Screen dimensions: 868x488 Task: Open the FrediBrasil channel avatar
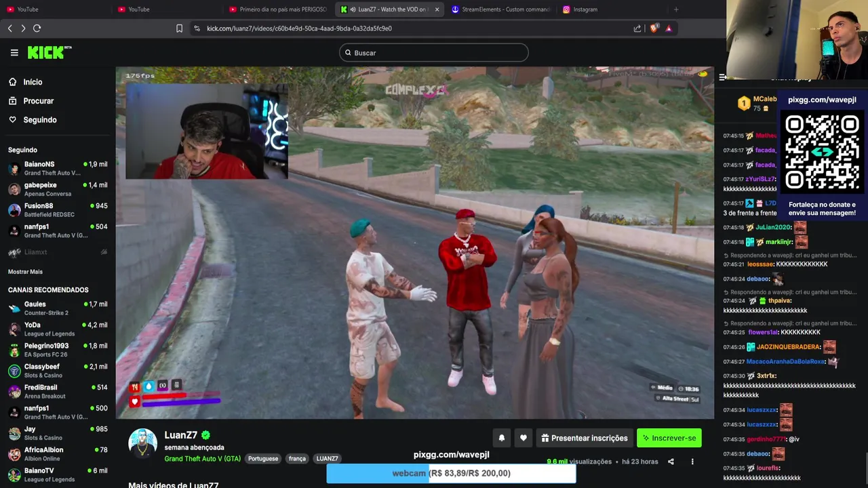click(x=14, y=392)
